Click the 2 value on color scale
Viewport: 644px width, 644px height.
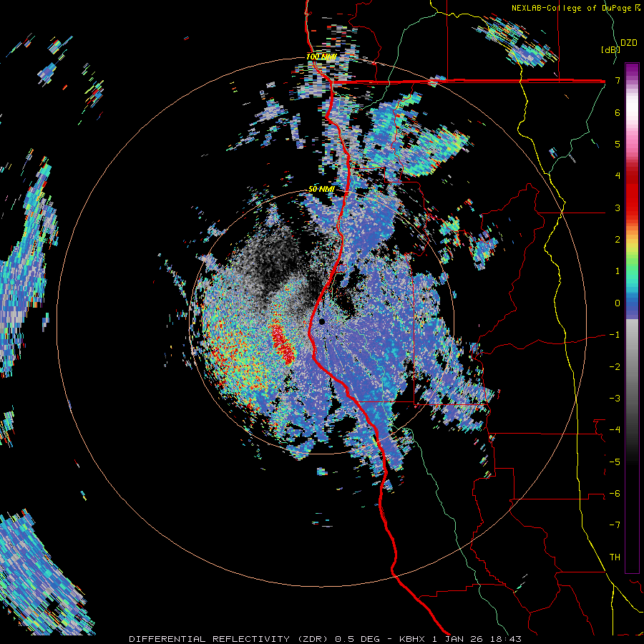pyautogui.click(x=618, y=240)
